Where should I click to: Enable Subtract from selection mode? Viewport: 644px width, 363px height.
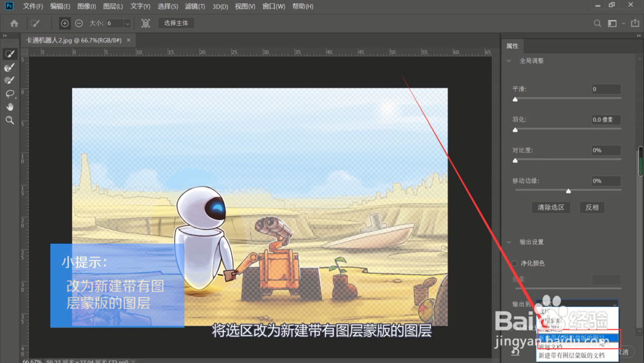(x=79, y=23)
